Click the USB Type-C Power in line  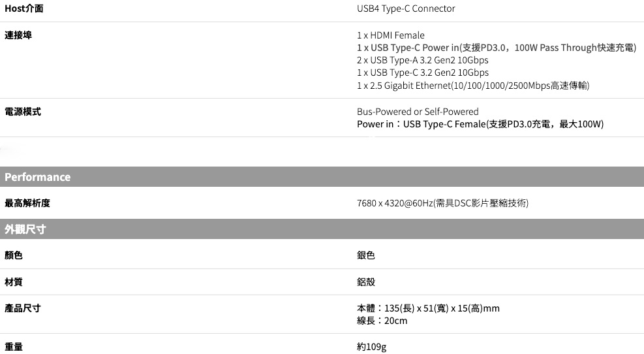[x=496, y=48]
